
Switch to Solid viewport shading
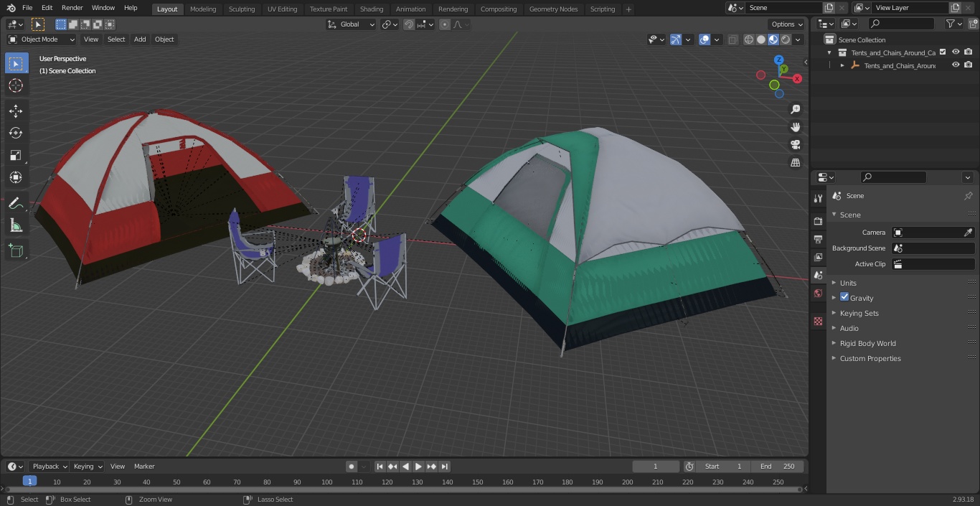tap(761, 39)
